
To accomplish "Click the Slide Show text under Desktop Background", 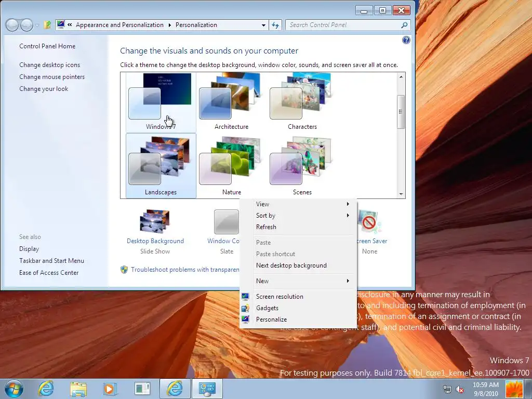I will [x=155, y=251].
